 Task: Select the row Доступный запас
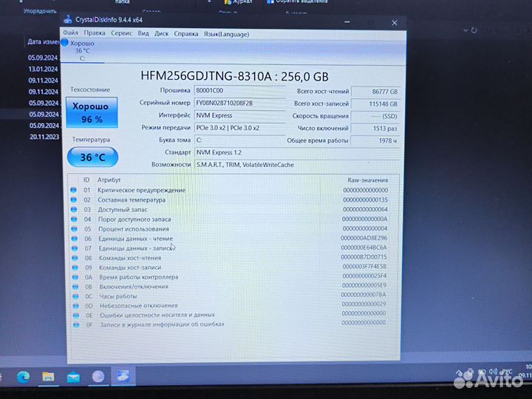[x=229, y=209]
